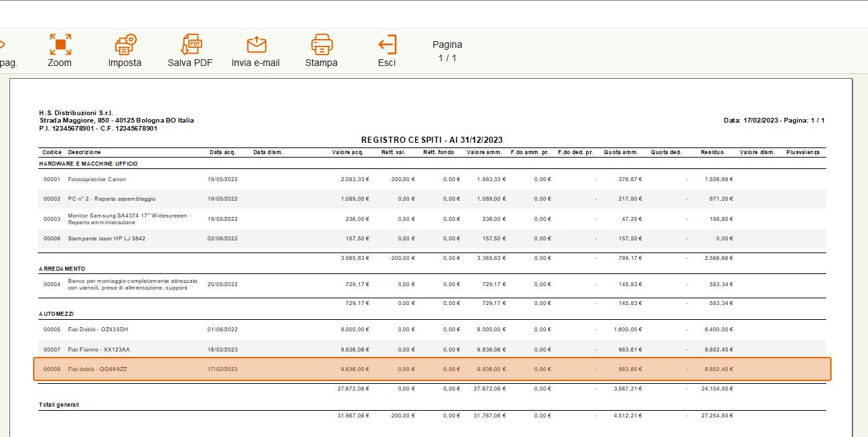868x437 pixels.
Task: Click the Quota ded. column header
Action: pyautogui.click(x=666, y=152)
